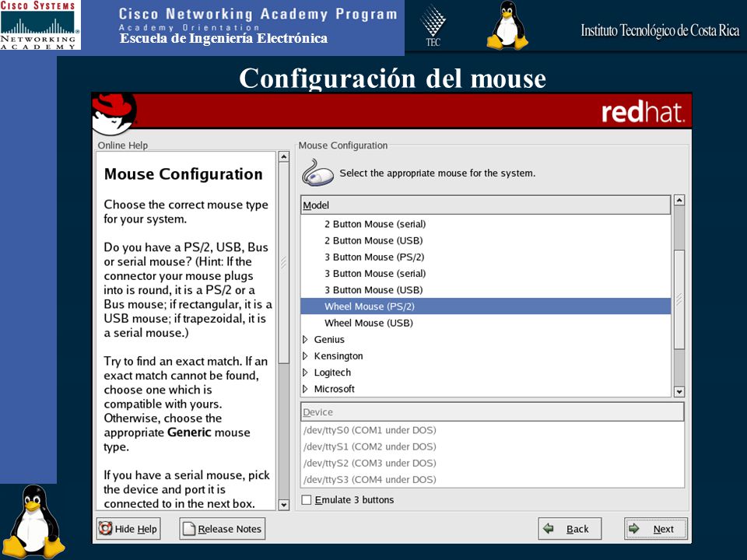This screenshot has height=560, width=747.
Task: Click the Tux penguin in header banner
Action: pos(507,25)
